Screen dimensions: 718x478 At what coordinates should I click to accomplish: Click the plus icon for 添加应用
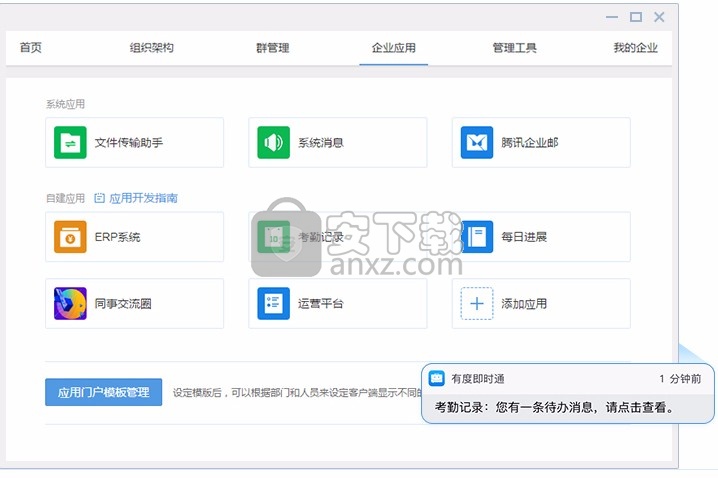tap(477, 303)
